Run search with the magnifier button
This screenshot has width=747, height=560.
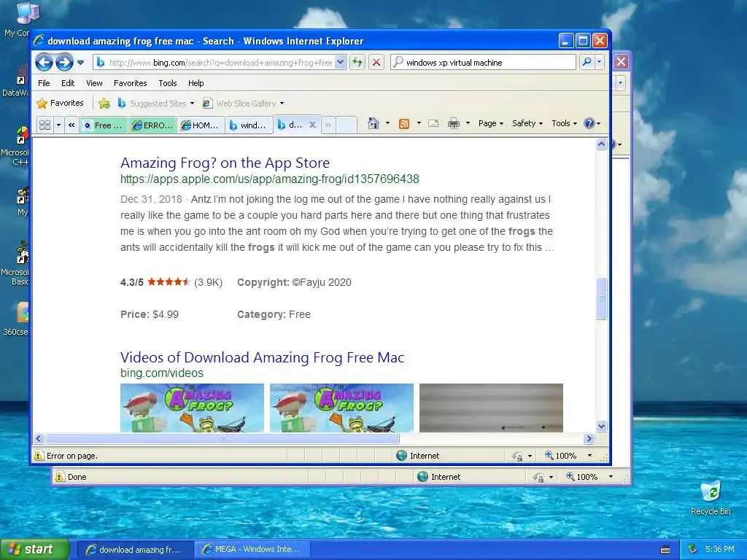coord(587,63)
